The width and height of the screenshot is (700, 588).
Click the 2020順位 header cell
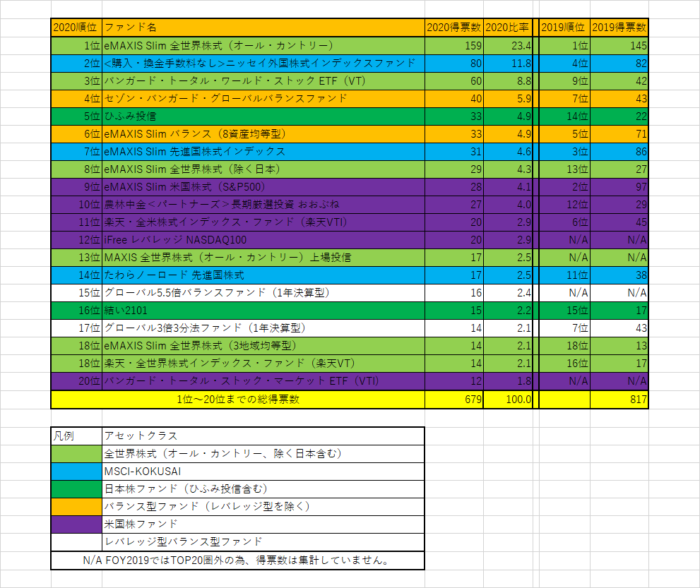77,28
